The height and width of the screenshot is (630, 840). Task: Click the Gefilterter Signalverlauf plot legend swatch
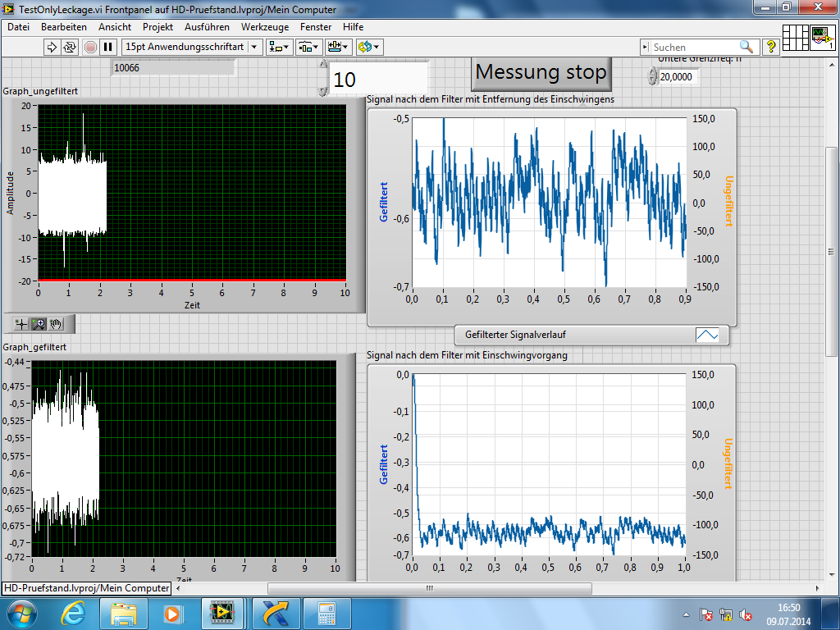(x=706, y=335)
